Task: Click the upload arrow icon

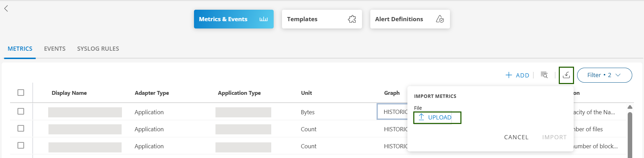Action: (x=421, y=117)
